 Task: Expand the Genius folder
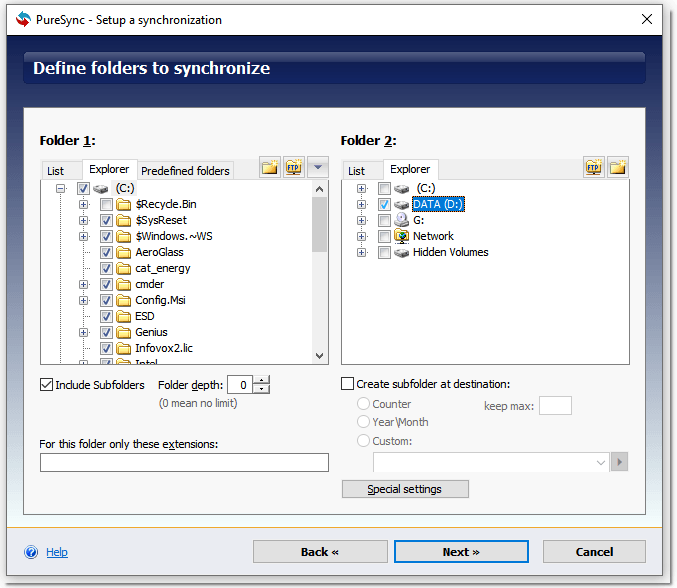pyautogui.click(x=84, y=332)
